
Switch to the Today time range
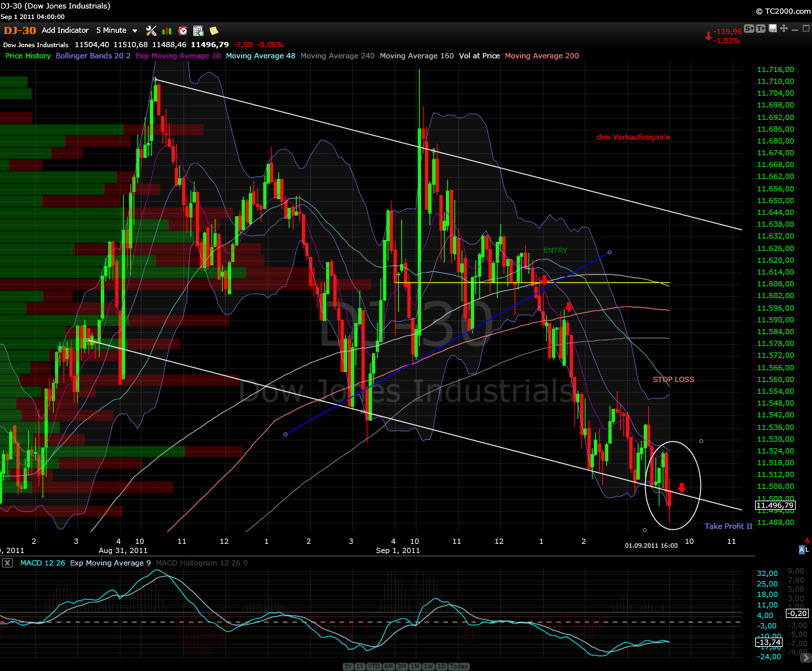click(x=458, y=666)
